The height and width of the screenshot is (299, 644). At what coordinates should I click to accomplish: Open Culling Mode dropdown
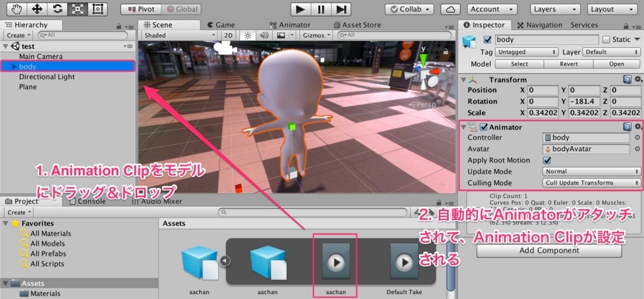[591, 183]
